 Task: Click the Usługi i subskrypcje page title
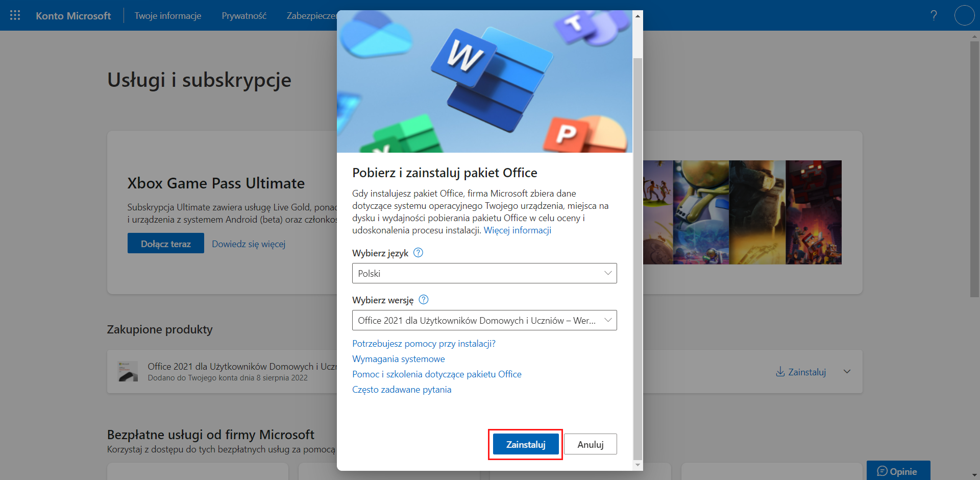tap(199, 80)
